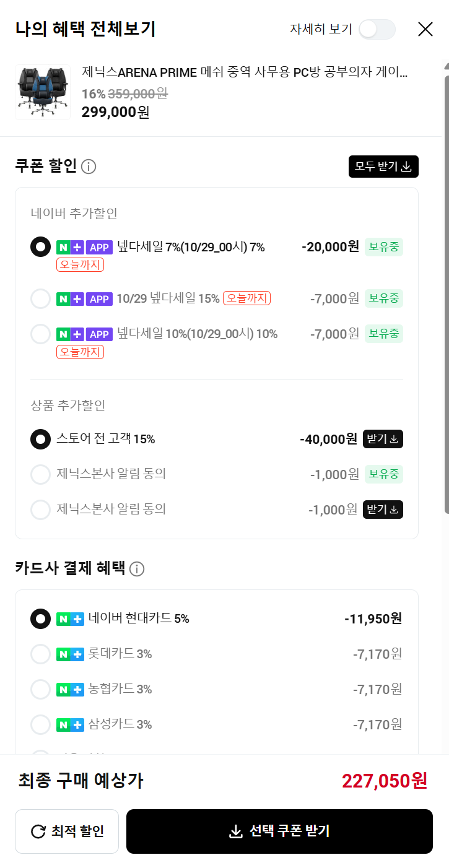Screen dimensions: 449x868
Task: Close the benefits panel with X icon
Action: coord(425,29)
